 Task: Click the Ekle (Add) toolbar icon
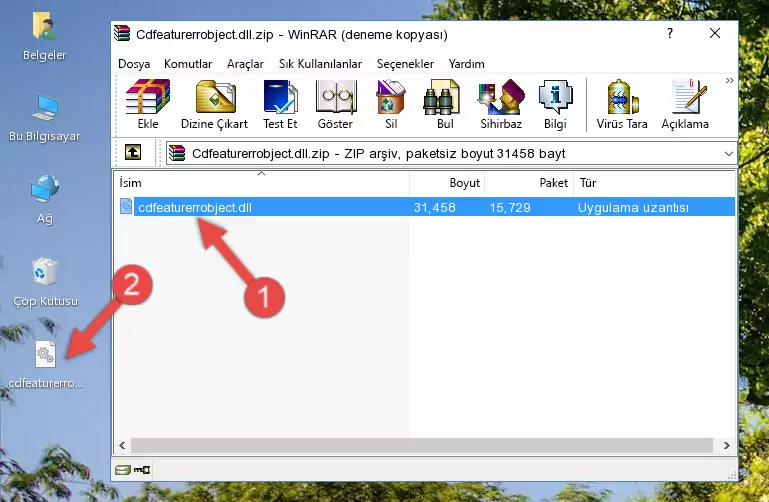click(x=148, y=104)
